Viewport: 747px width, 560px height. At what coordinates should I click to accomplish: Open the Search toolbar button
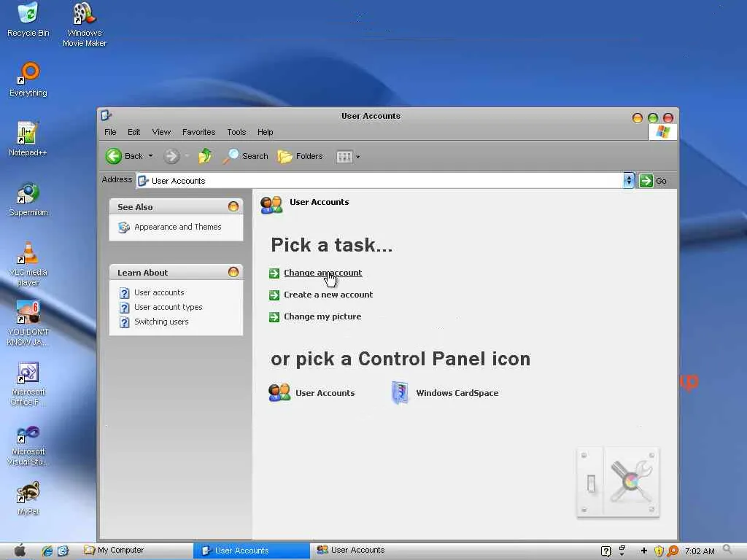(x=245, y=156)
